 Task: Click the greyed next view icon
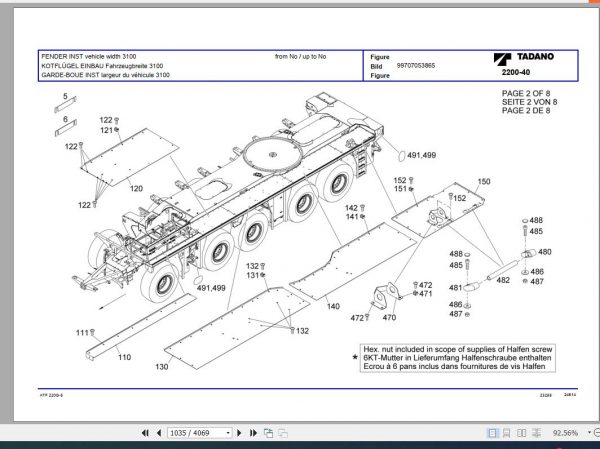coord(283,433)
